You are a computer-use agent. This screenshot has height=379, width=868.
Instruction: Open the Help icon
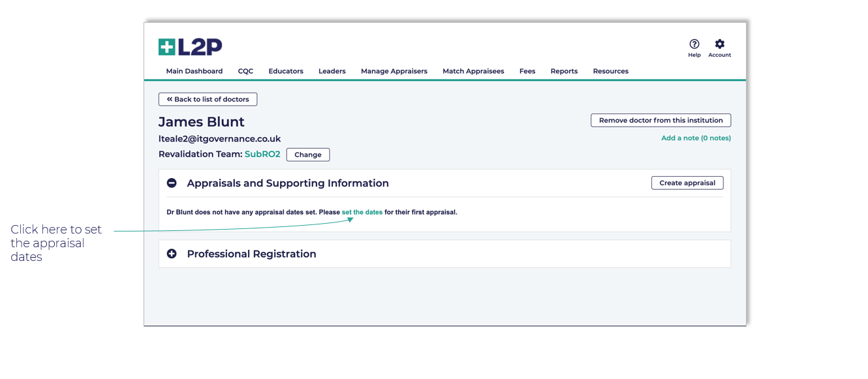(x=694, y=44)
